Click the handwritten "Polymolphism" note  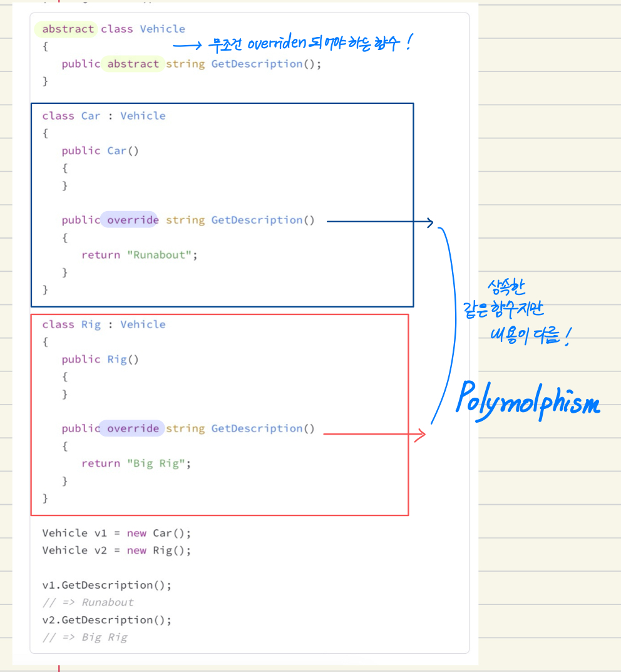point(528,401)
